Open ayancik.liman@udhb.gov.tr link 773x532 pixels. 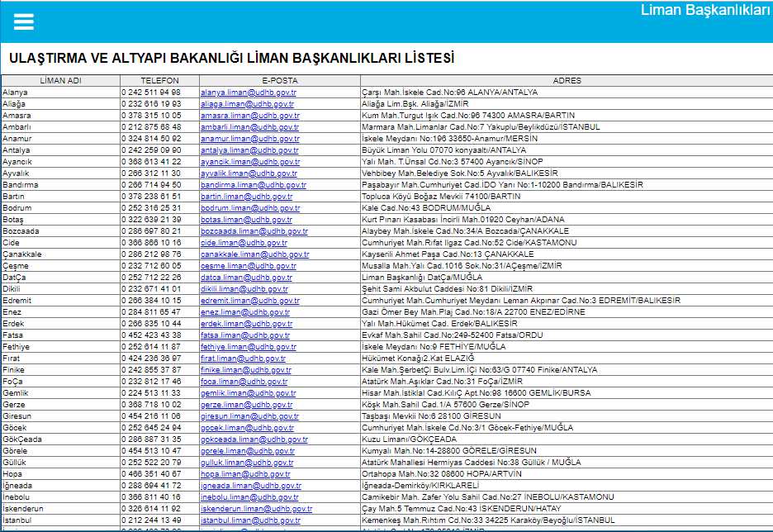pos(250,162)
